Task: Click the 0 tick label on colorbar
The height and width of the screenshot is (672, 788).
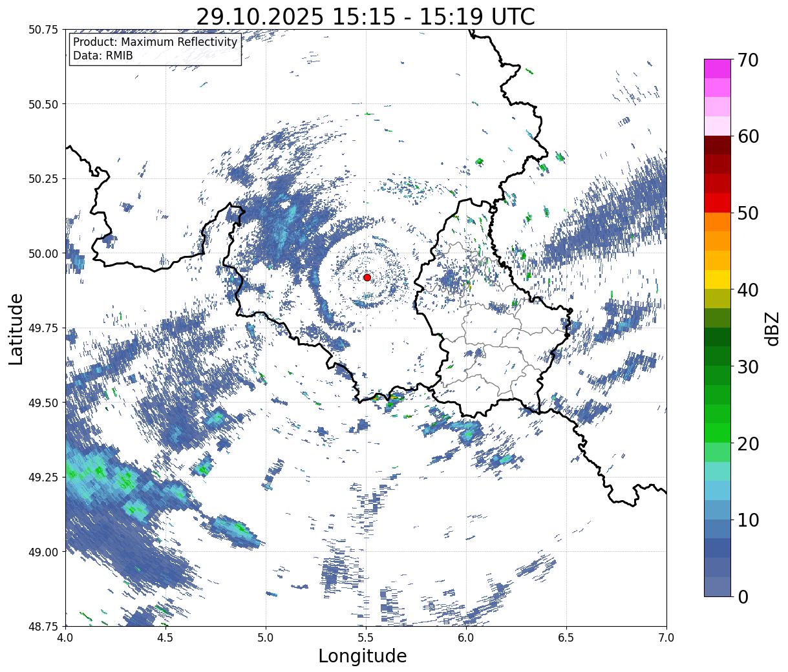Action: [743, 596]
